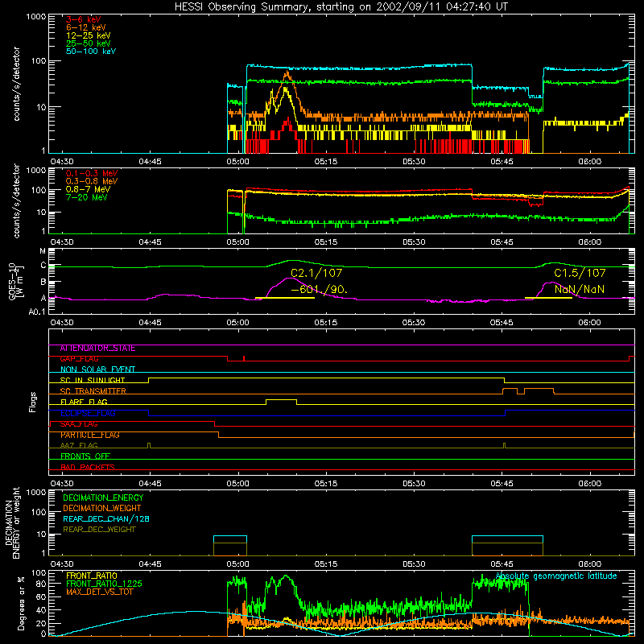Click the A0.1 GOES class tick label

pyautogui.click(x=37, y=312)
